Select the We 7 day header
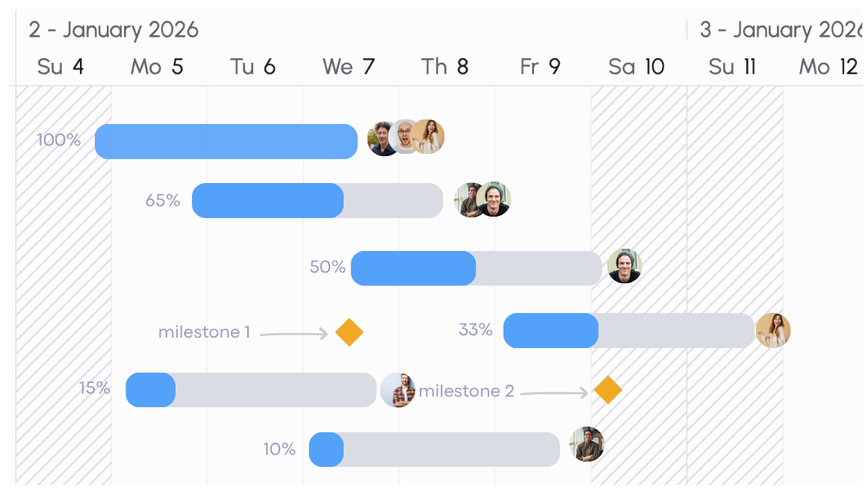Image resolution: width=868 pixels, height=490 pixels. click(349, 67)
